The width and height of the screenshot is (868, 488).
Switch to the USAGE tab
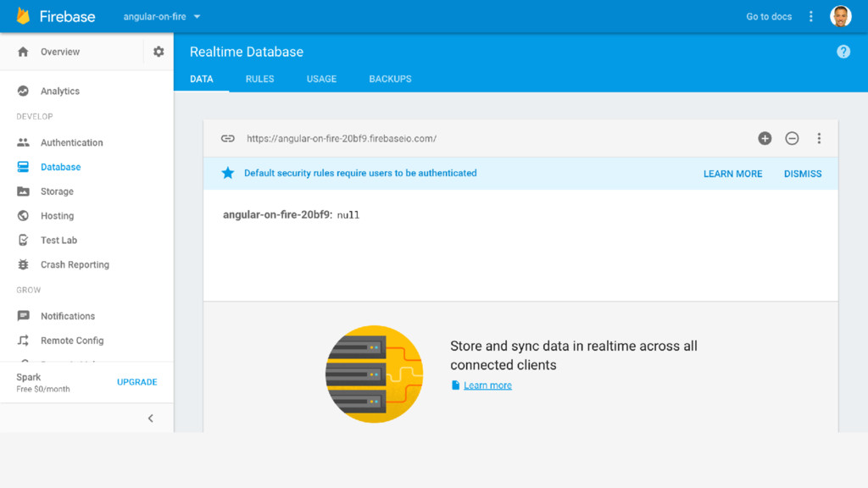coord(321,79)
